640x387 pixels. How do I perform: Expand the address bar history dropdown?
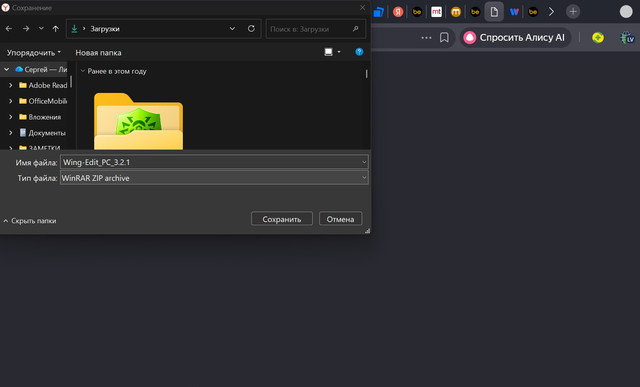click(x=232, y=29)
